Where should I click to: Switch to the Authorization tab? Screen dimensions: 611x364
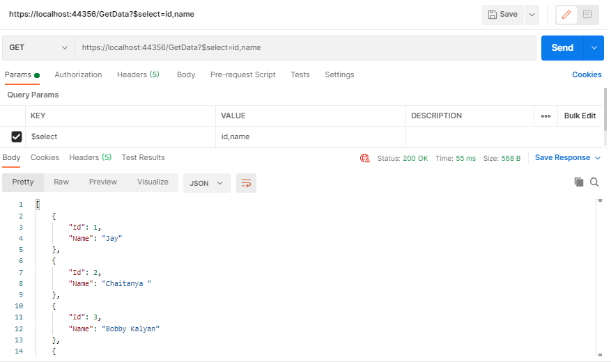pos(78,74)
